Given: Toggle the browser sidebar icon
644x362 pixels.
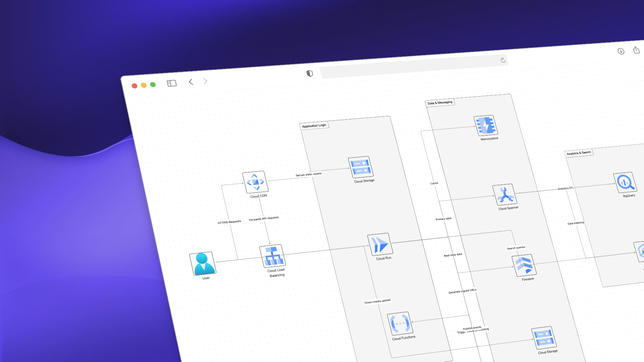Looking at the screenshot, I should pyautogui.click(x=172, y=83).
